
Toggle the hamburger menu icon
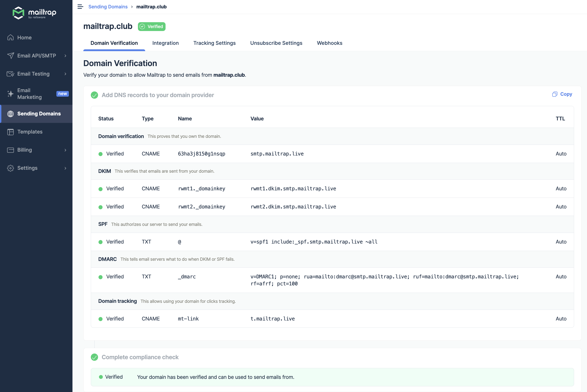[x=80, y=7]
